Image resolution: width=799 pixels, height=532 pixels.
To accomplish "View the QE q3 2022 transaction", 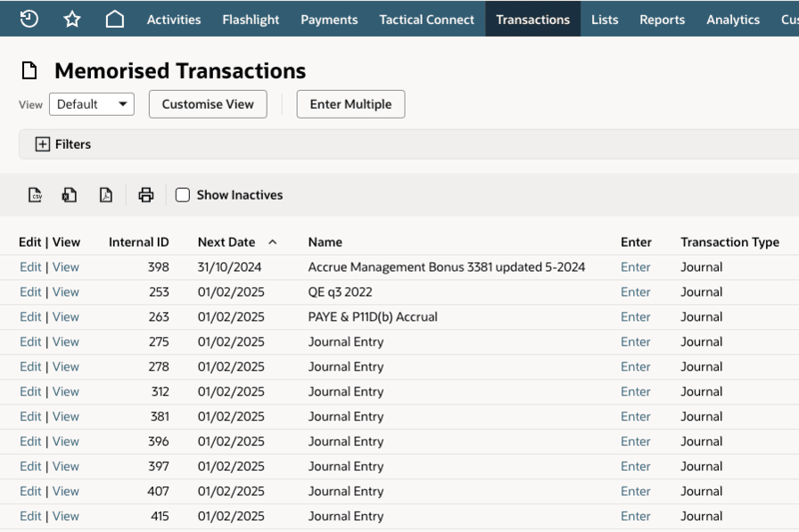I will pos(66,292).
